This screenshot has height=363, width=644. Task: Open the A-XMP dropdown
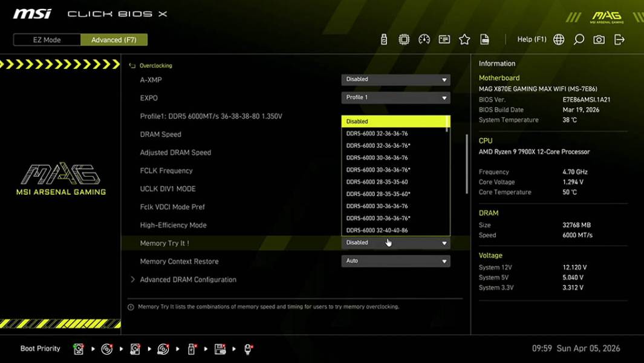395,79
